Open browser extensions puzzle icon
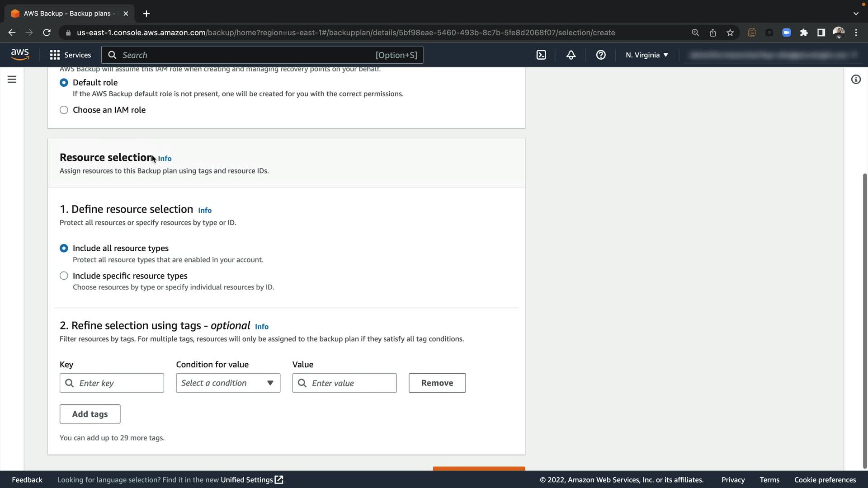Image resolution: width=868 pixels, height=488 pixels. pos(804,33)
